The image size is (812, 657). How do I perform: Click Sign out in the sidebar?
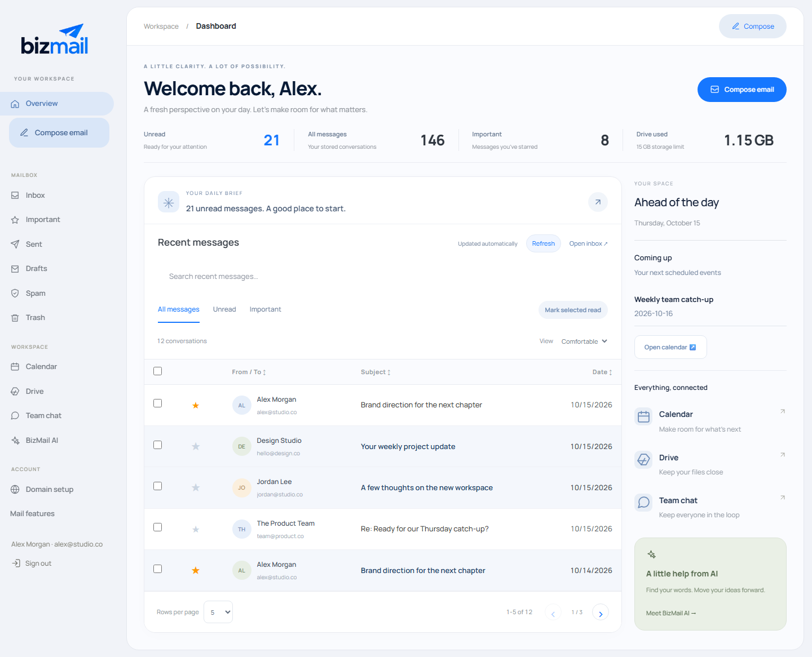[x=32, y=563]
